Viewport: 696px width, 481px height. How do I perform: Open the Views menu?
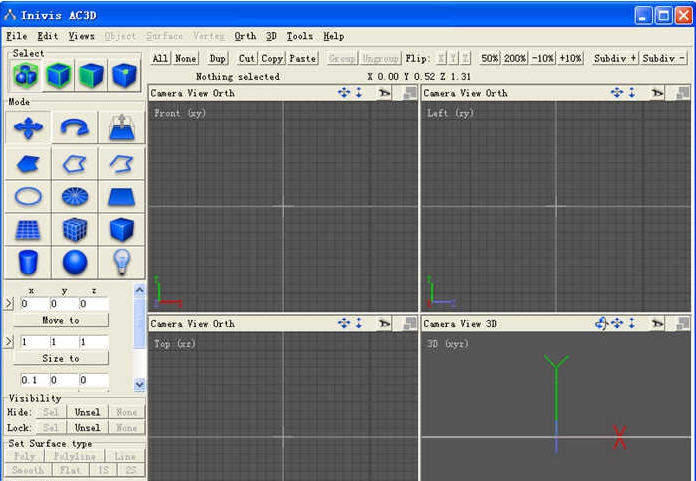coord(81,36)
